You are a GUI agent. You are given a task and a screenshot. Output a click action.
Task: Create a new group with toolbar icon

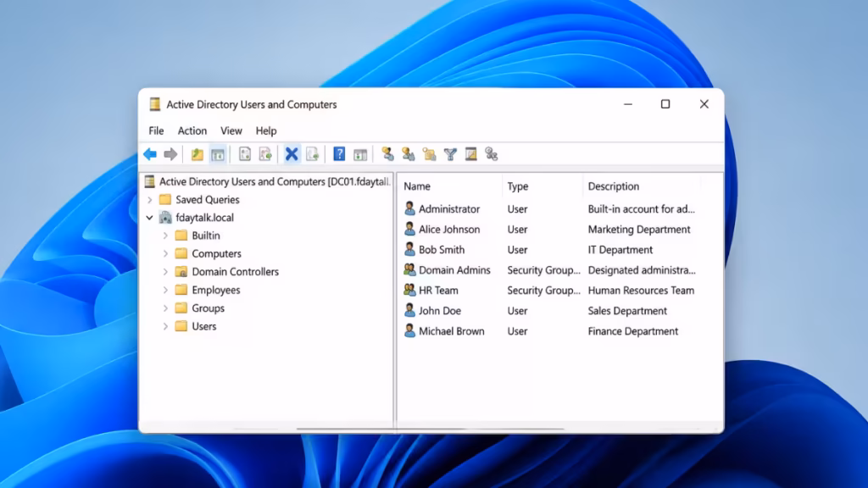[x=409, y=154]
